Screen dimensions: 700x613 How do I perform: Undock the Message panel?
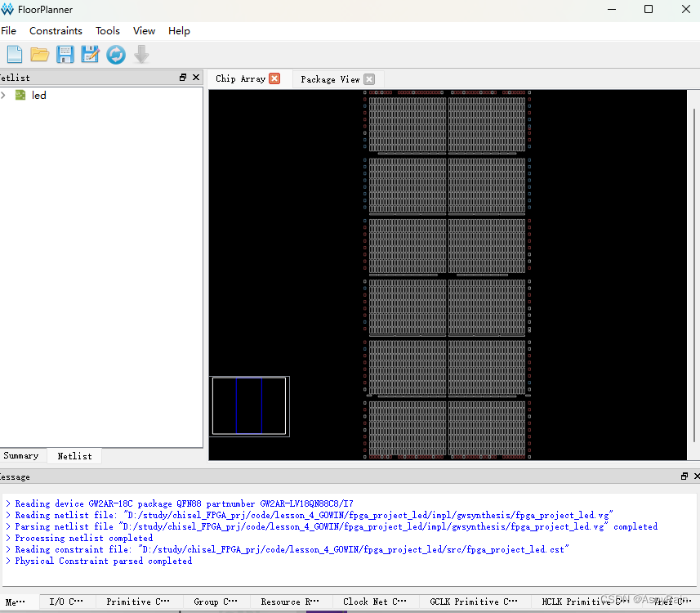[x=684, y=477]
